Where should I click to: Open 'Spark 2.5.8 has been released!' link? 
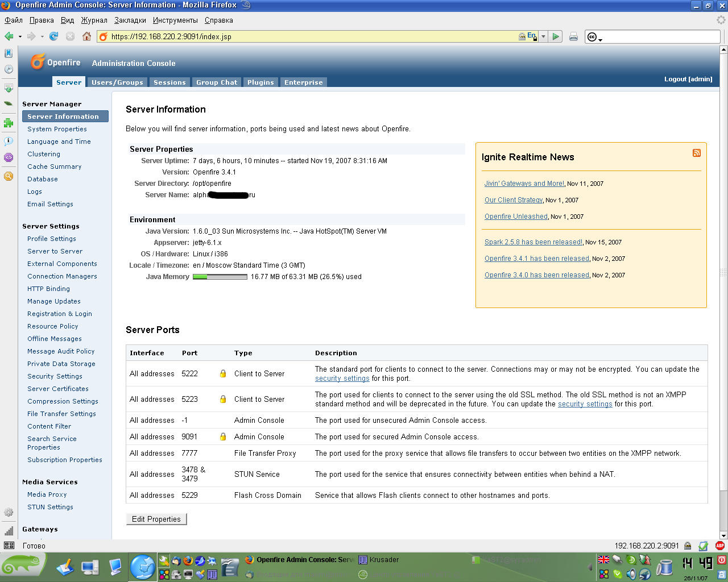point(533,242)
